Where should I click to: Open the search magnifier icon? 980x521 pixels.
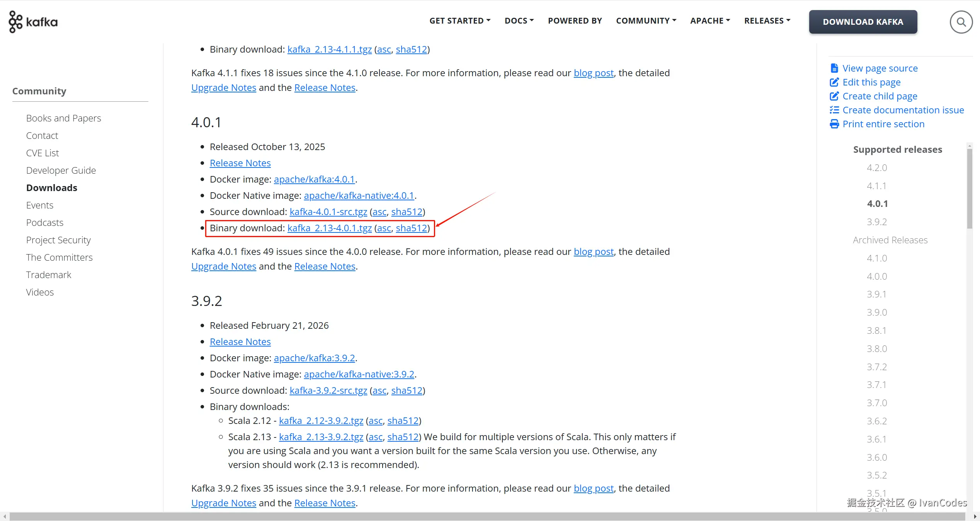coord(961,22)
